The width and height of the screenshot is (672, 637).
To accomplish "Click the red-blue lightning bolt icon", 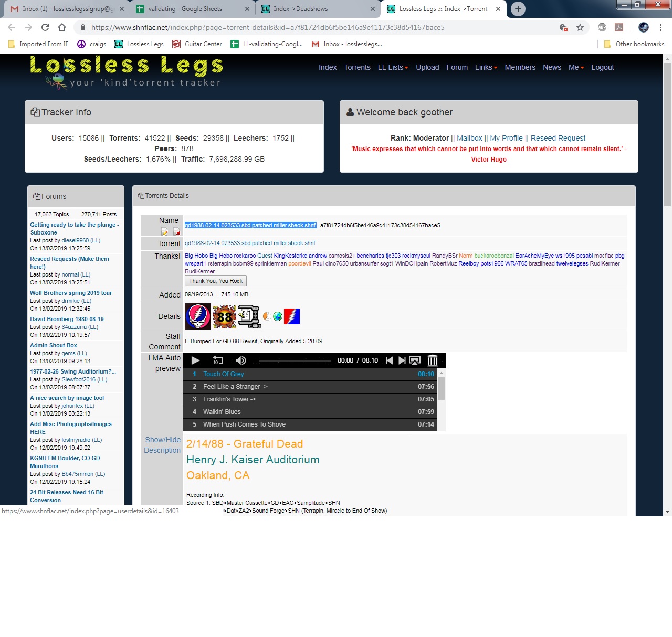I will coord(292,316).
